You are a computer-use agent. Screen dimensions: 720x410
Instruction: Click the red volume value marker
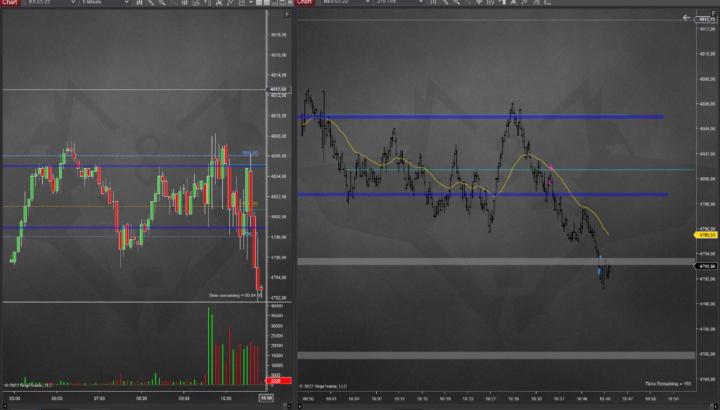279,381
